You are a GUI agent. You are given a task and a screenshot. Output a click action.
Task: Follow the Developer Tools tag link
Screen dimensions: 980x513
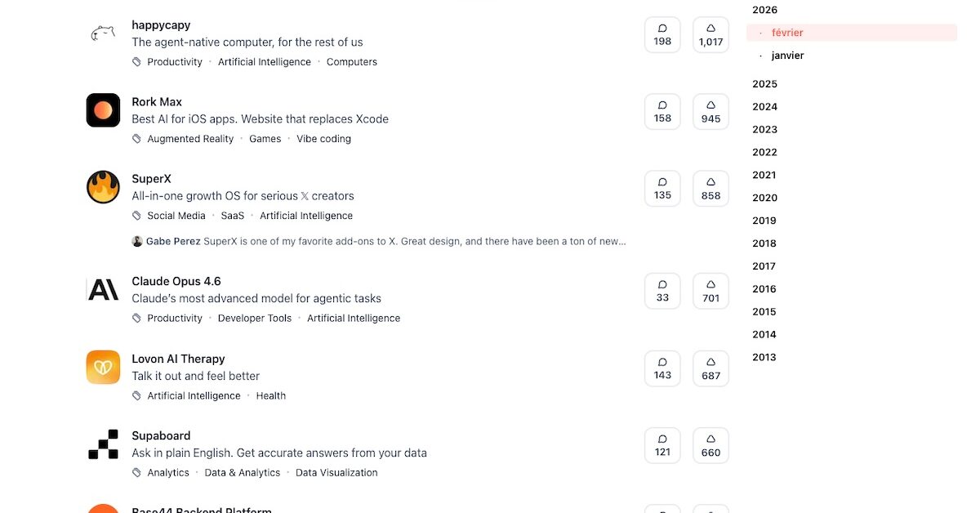[x=254, y=319]
